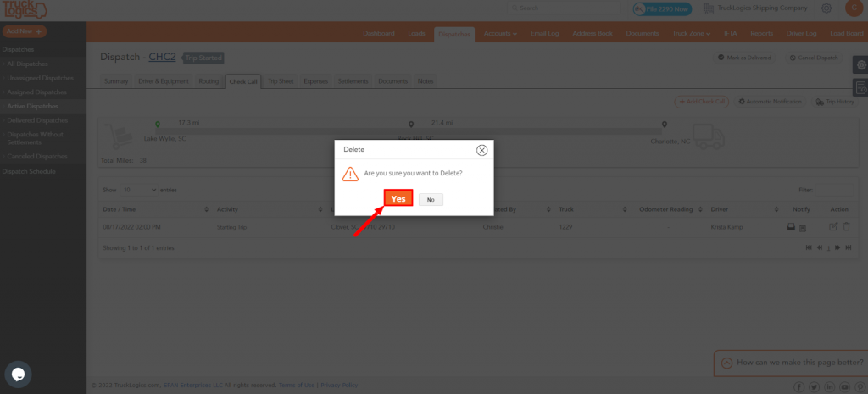
Task: Open the right-edge gear panel icon
Action: click(861, 64)
